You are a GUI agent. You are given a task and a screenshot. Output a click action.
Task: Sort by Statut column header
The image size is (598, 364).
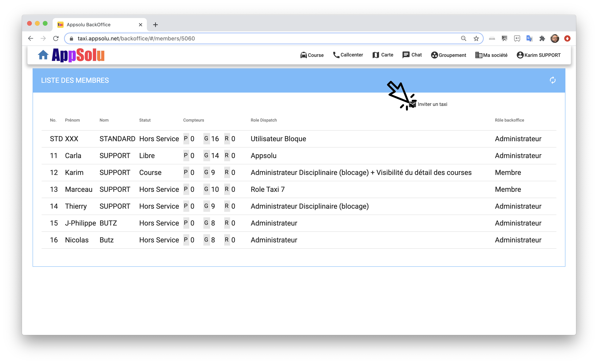click(145, 120)
